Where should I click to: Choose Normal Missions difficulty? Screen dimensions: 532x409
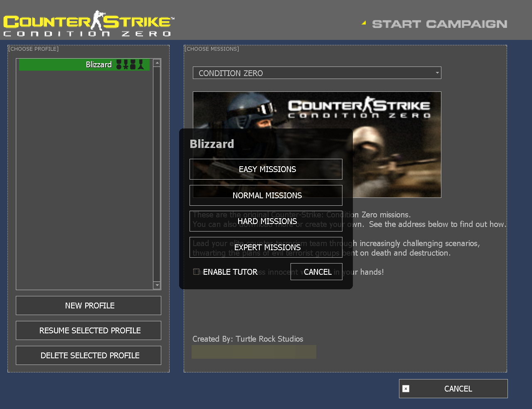(x=266, y=195)
